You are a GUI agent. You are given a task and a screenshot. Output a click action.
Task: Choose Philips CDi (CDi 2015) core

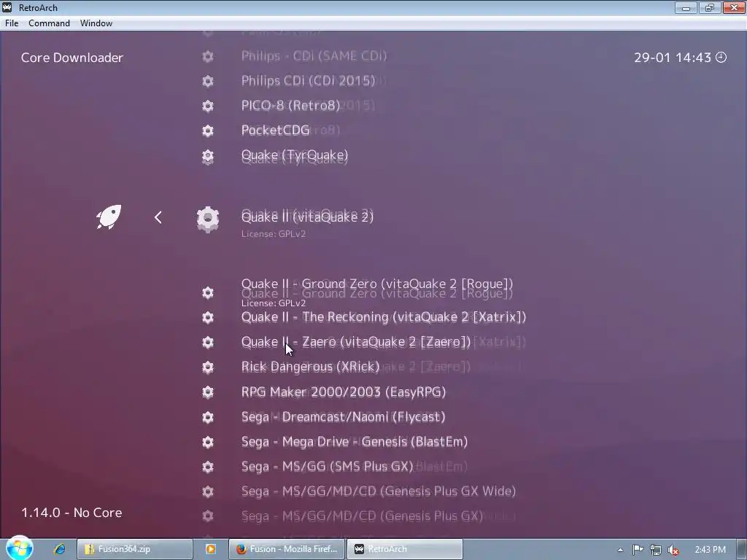pyautogui.click(x=308, y=80)
